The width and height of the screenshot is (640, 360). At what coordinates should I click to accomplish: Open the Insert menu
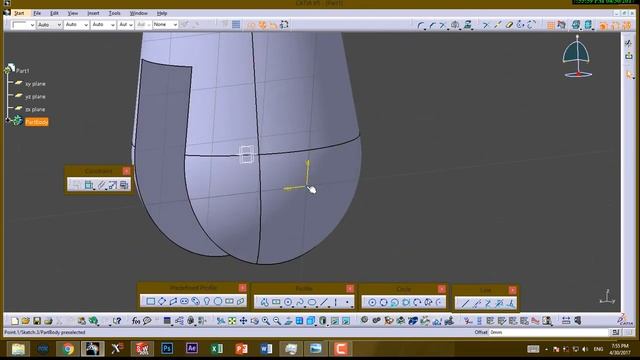click(x=93, y=13)
